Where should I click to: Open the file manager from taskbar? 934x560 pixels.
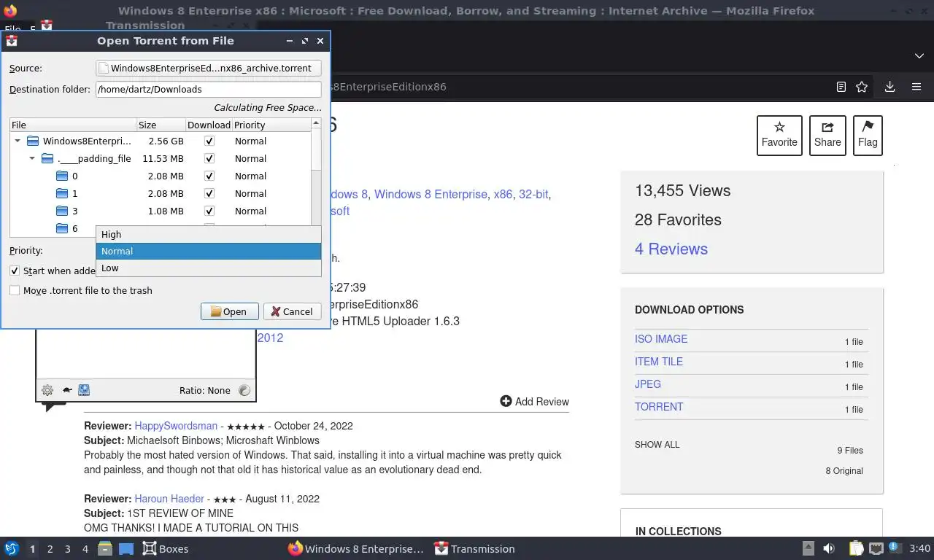click(104, 548)
